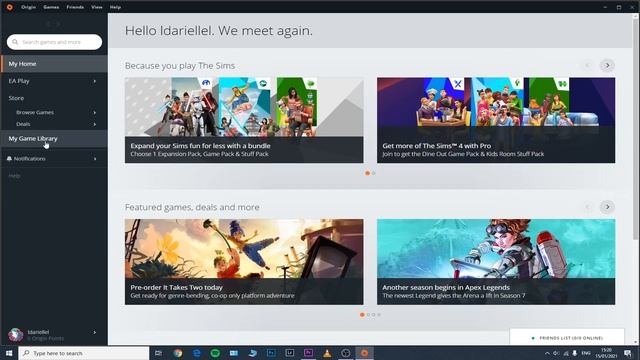640x360 pixels.
Task: Expand the EA Play submenu arrow
Action: click(x=95, y=81)
